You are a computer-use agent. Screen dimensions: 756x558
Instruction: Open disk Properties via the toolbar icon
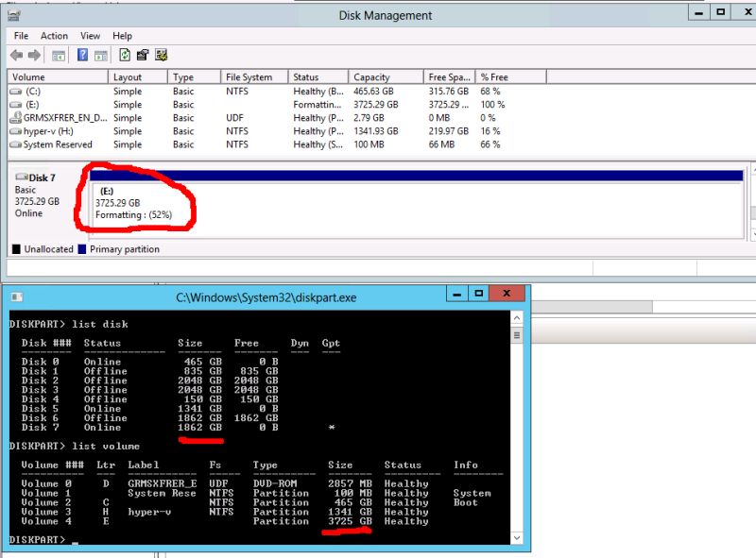pyautogui.click(x=144, y=55)
